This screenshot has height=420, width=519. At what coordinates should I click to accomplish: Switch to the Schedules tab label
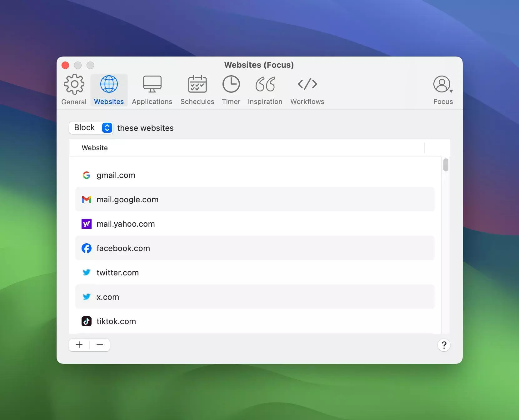click(x=197, y=102)
